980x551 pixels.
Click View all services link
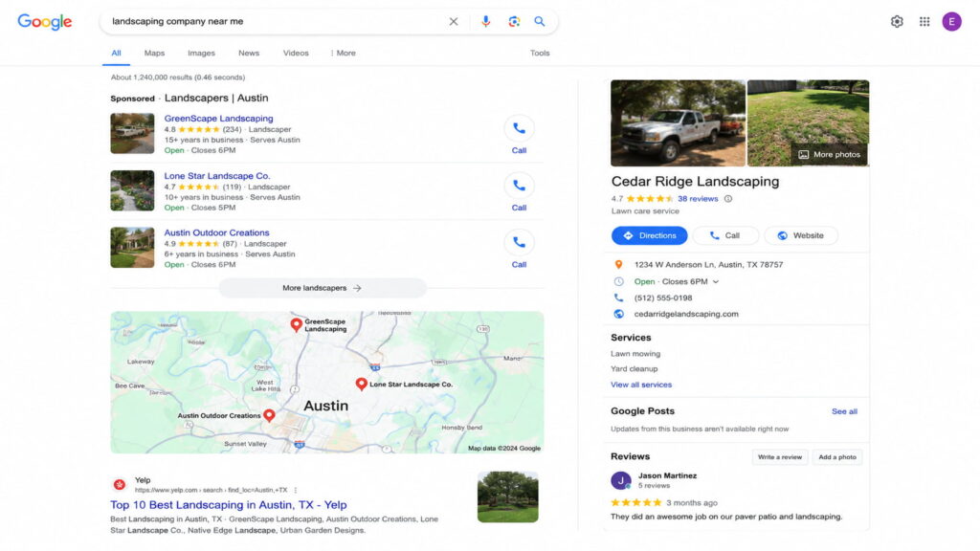pos(641,385)
